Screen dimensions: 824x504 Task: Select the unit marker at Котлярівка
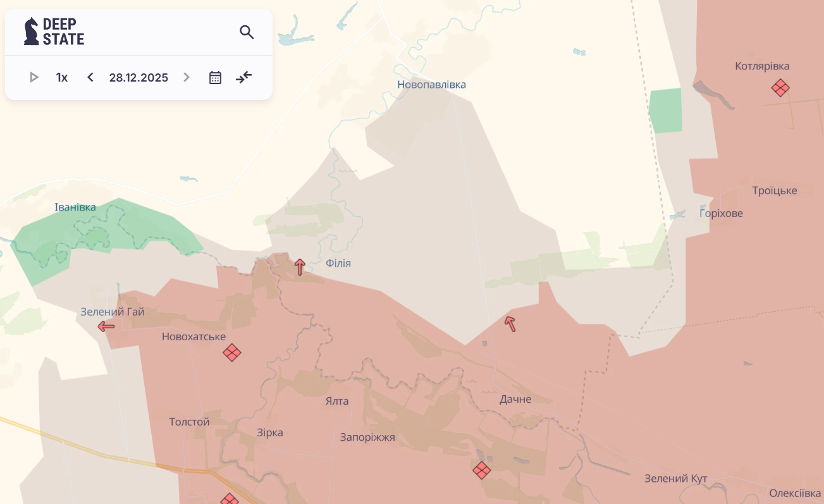coord(780,88)
